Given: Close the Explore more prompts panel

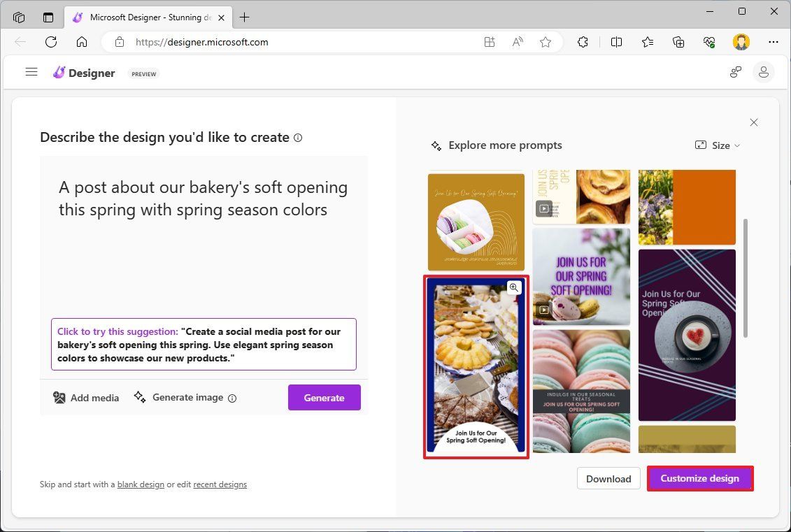Looking at the screenshot, I should (x=754, y=122).
